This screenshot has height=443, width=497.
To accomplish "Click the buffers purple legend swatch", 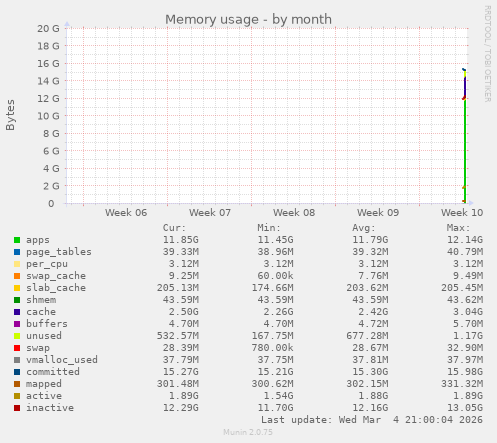I will [x=17, y=324].
